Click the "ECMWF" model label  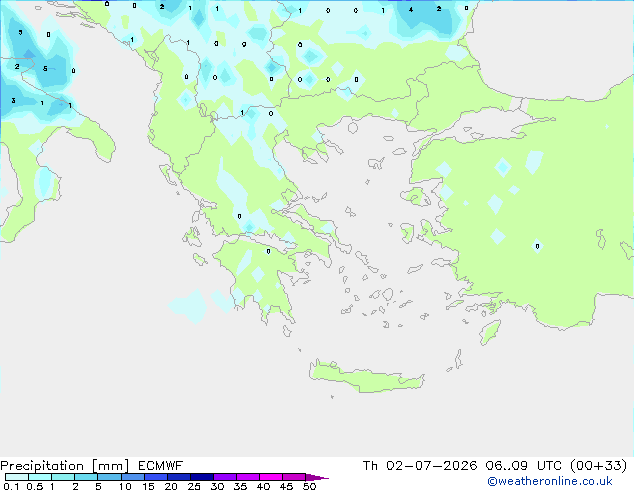pyautogui.click(x=161, y=466)
